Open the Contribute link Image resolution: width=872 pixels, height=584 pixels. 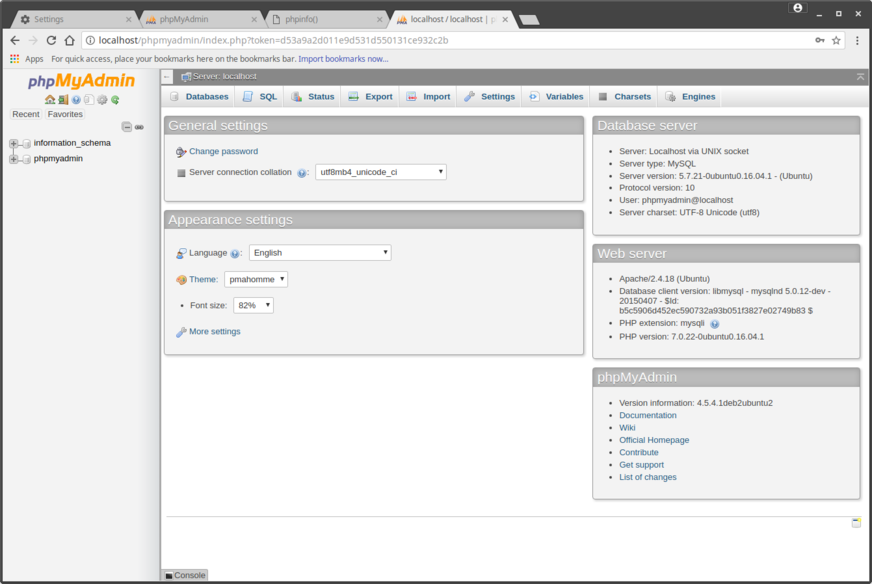[x=638, y=452]
